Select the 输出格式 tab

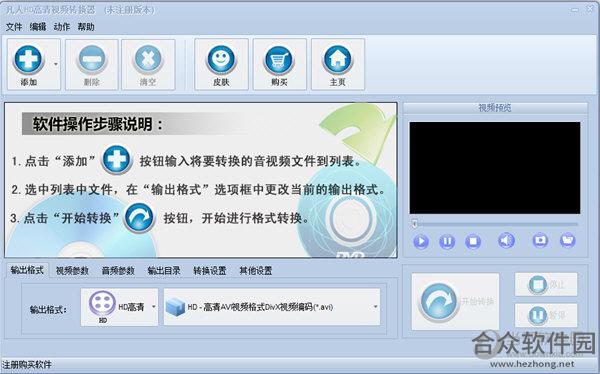click(x=27, y=270)
